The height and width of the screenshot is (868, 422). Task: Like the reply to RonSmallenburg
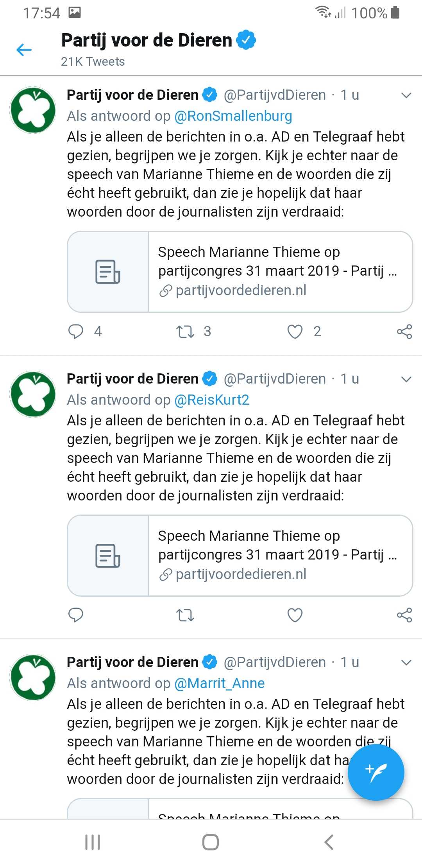(295, 332)
